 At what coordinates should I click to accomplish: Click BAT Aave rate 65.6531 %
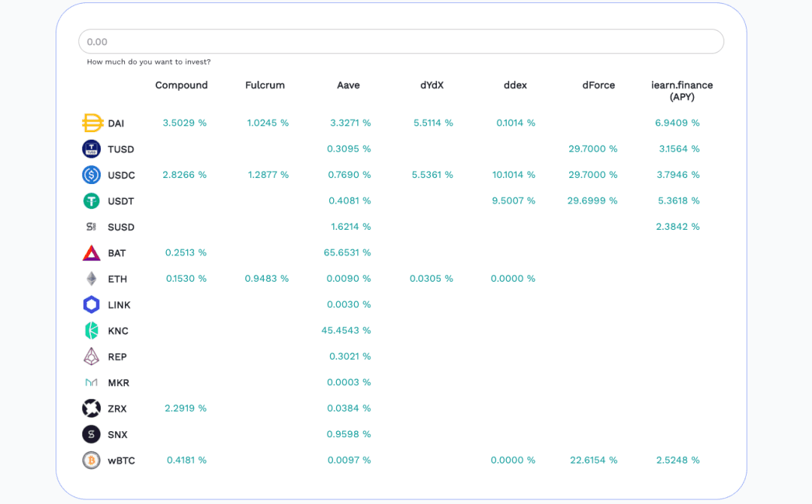click(347, 252)
